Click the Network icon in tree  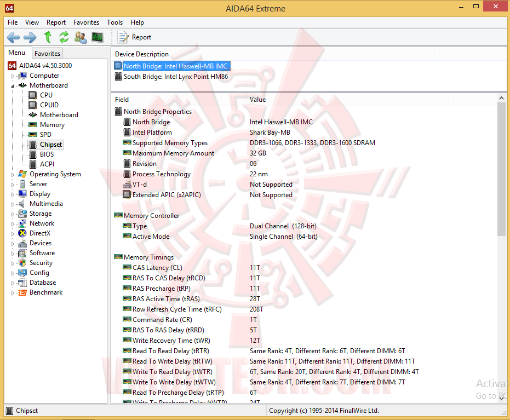pos(22,223)
